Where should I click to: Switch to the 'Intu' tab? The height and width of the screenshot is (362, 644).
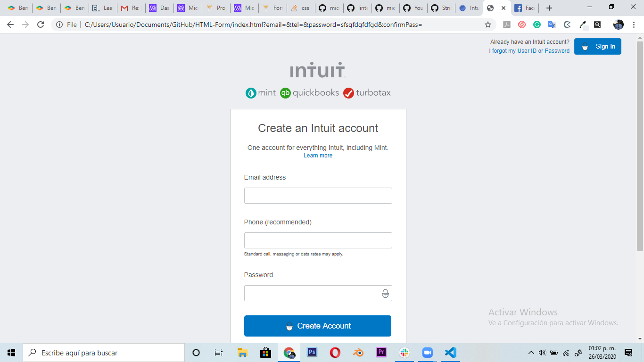click(x=470, y=8)
